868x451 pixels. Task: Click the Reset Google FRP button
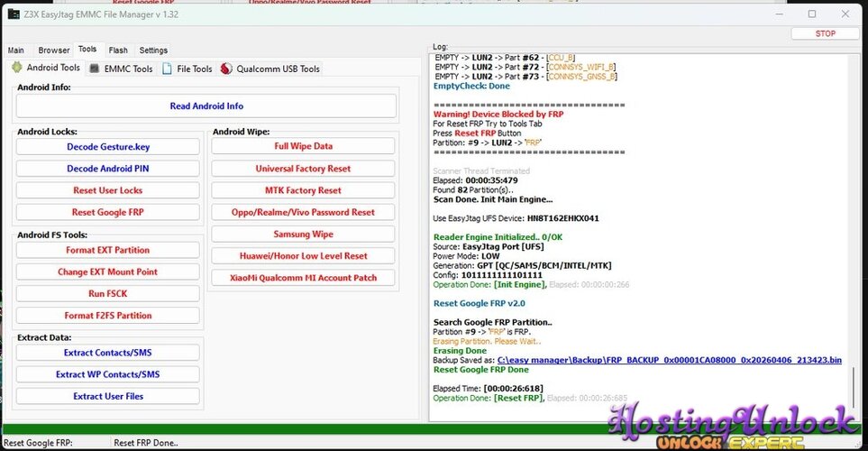(108, 212)
